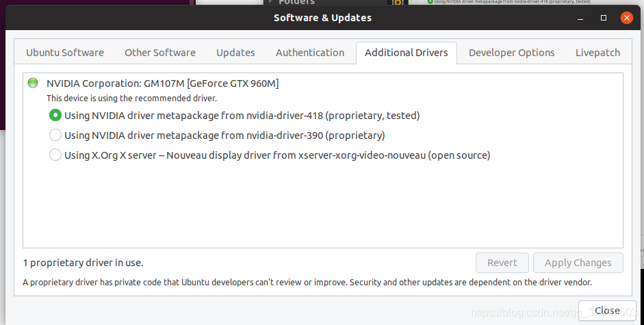Click the 'This device is using the recommended driver' text

click(x=131, y=99)
